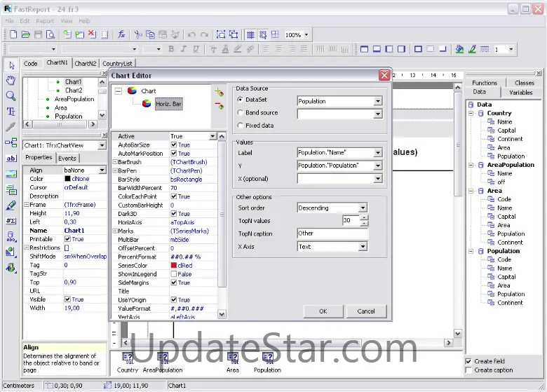Image resolution: width=547 pixels, height=392 pixels.
Task: Select the Fixed data radio button
Action: 241,126
